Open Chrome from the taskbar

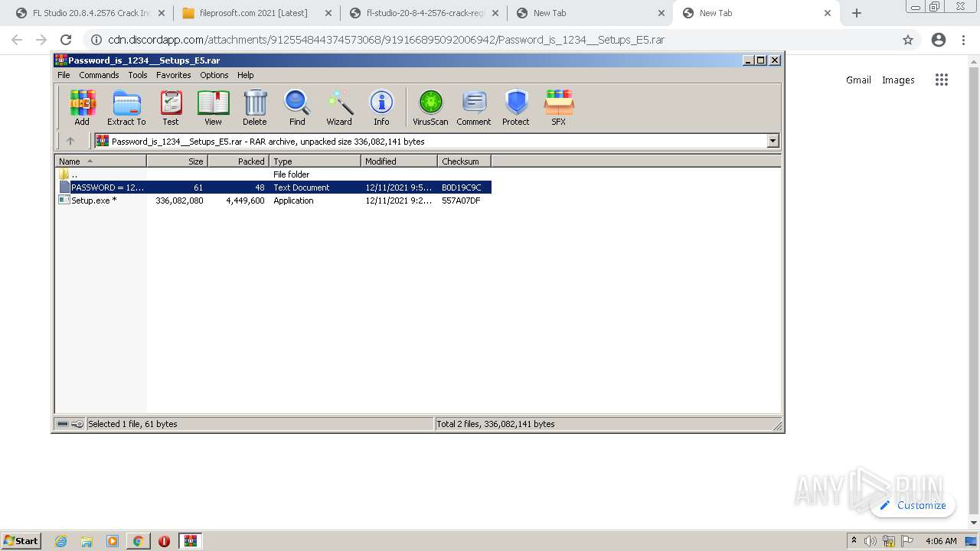coord(138,541)
